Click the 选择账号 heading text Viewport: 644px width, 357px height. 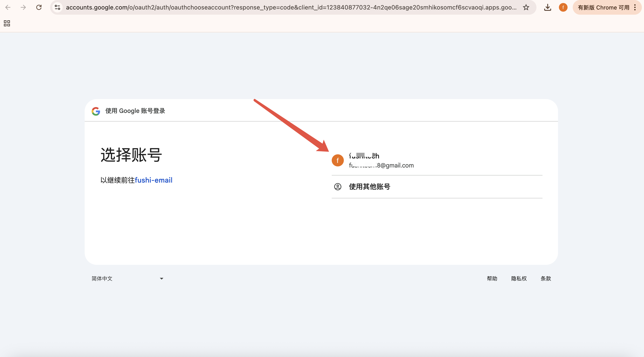pos(131,155)
